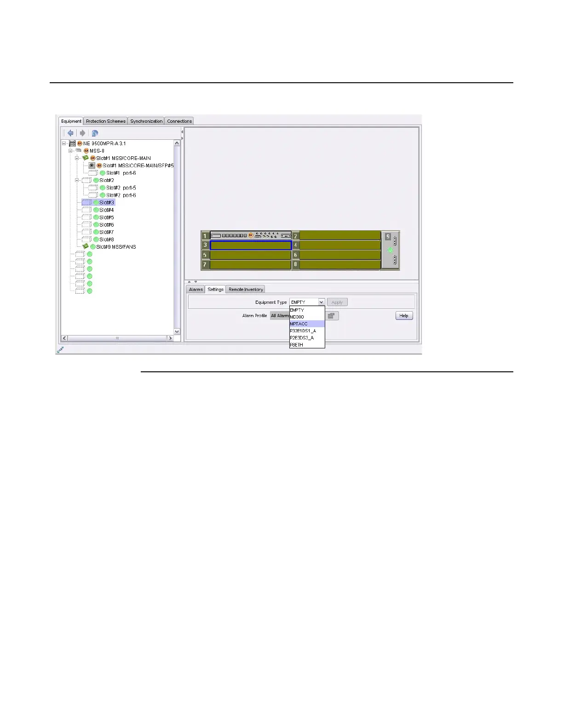Viewport: 563px width, 728px height.
Task: Select Slot#3 in the tree
Action: click(x=107, y=203)
